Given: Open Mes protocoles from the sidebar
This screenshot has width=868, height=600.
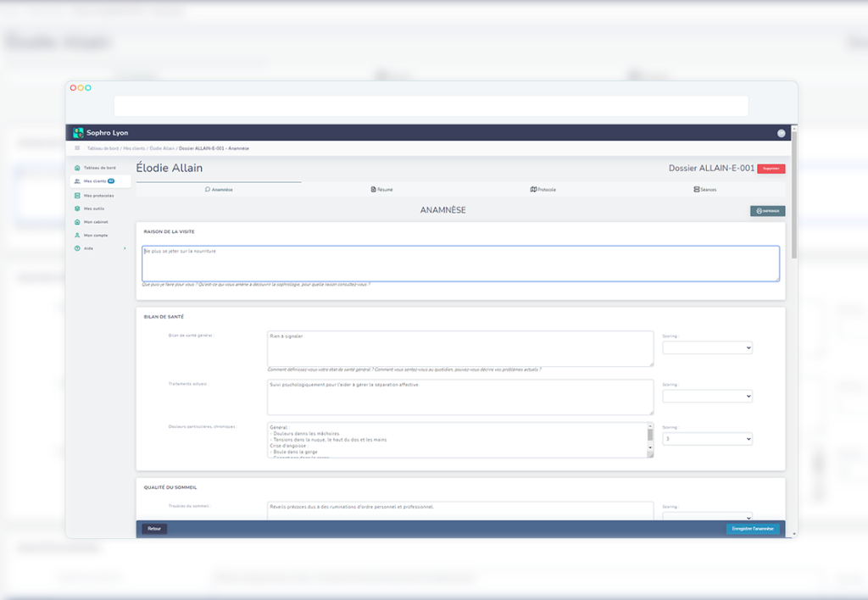Looking at the screenshot, I should coord(97,195).
